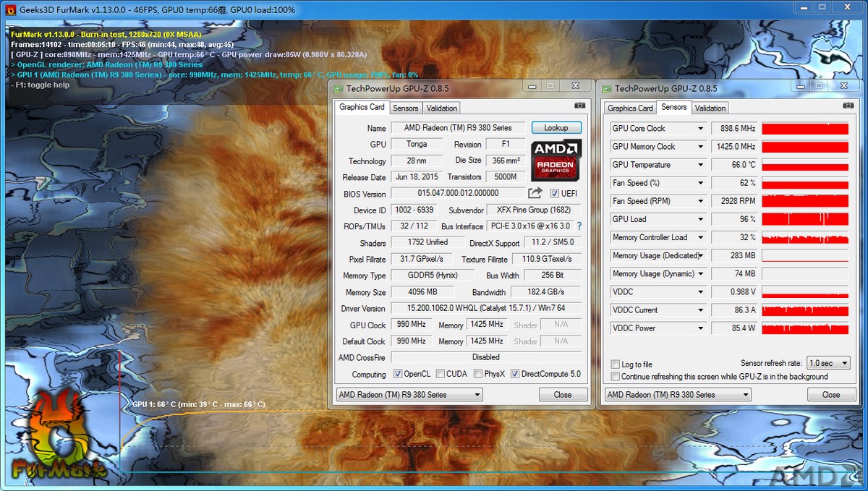This screenshot has height=491, width=868.
Task: Click the Memory Controller Load graph
Action: 805,237
